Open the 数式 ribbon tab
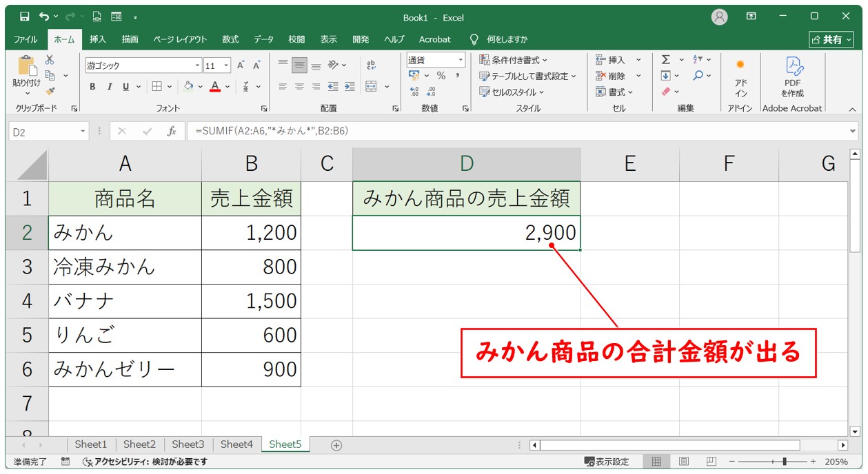 point(230,39)
